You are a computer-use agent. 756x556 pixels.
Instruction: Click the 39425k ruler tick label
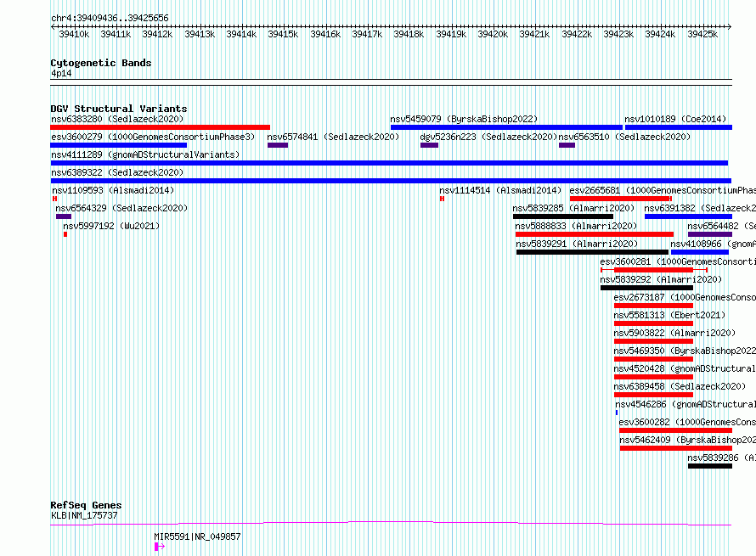pos(702,34)
